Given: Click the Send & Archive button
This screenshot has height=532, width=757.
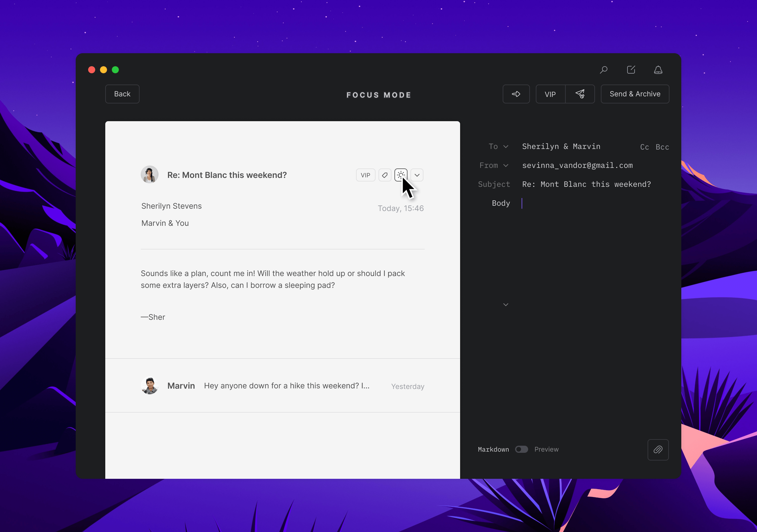Looking at the screenshot, I should [635, 94].
